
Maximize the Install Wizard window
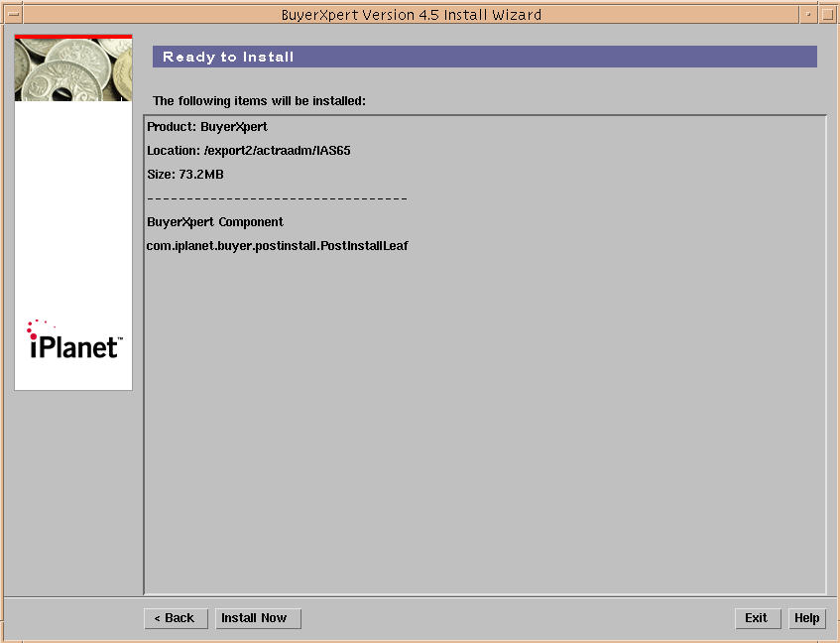[827, 15]
